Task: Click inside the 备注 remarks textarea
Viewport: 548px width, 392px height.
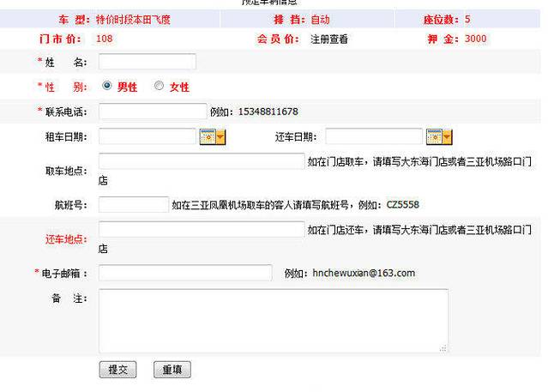Action: pyautogui.click(x=273, y=320)
